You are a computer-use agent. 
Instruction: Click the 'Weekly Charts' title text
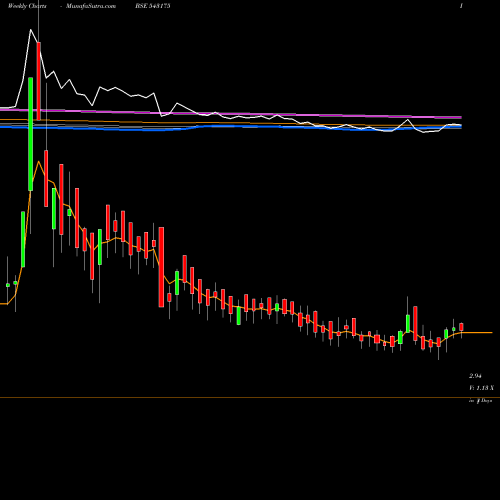point(27,6)
